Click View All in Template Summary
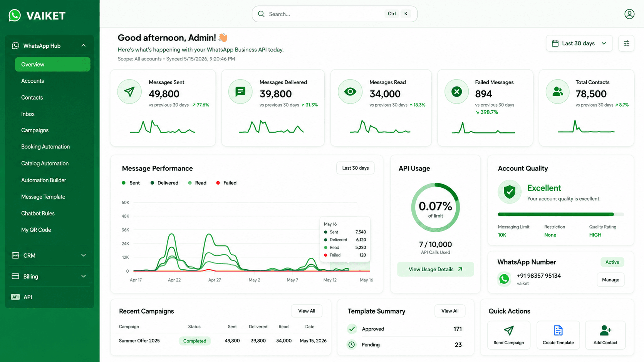This screenshot has width=644, height=362. point(450,311)
